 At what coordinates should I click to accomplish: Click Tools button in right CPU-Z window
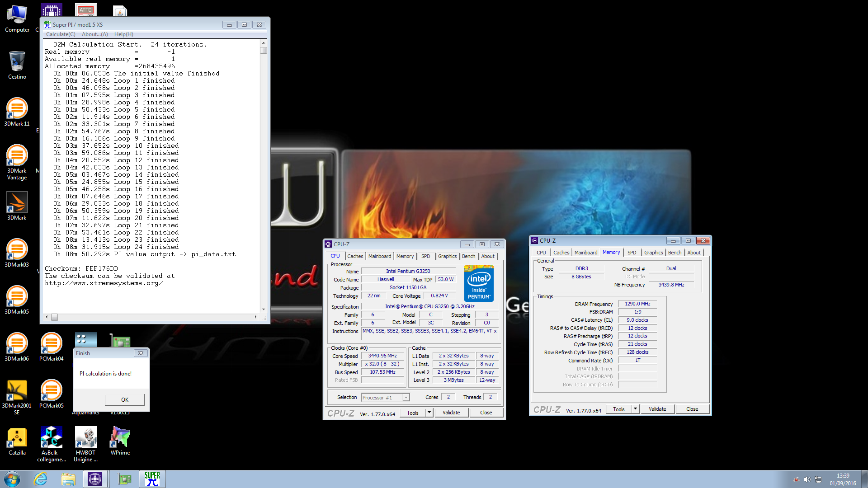click(619, 409)
